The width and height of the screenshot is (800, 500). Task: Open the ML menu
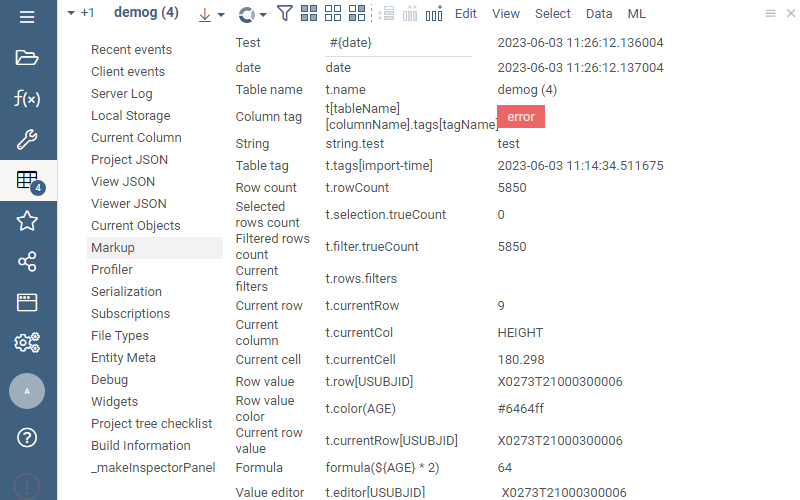(636, 14)
